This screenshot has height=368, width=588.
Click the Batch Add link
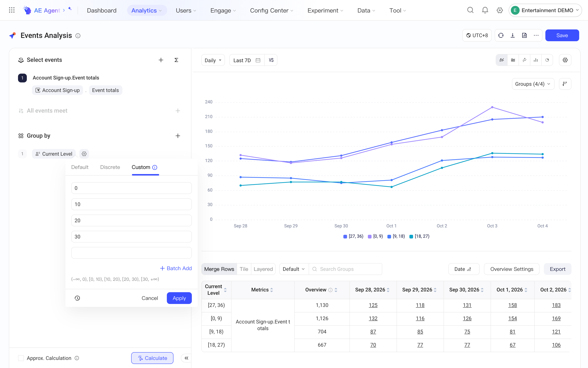click(x=176, y=268)
